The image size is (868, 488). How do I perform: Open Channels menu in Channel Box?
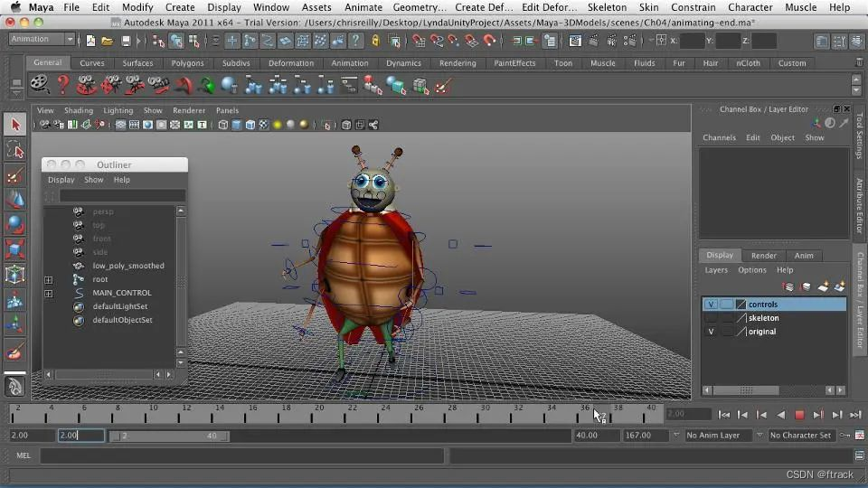(x=719, y=137)
